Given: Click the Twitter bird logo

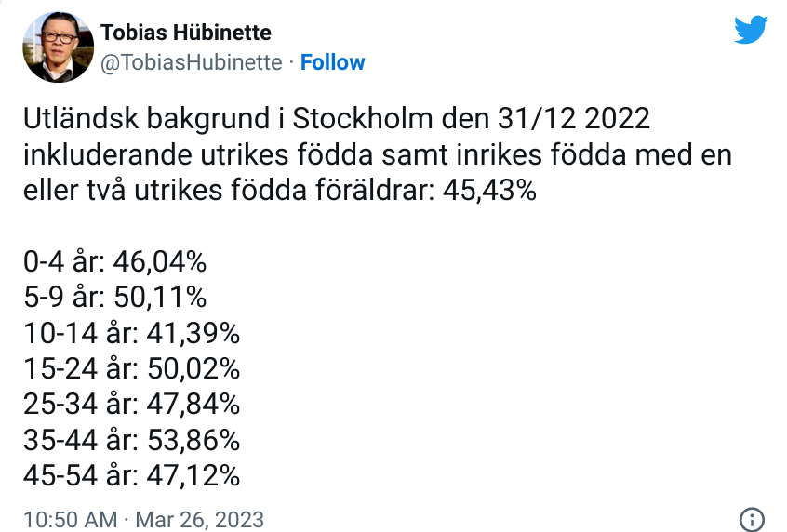Looking at the screenshot, I should [750, 30].
